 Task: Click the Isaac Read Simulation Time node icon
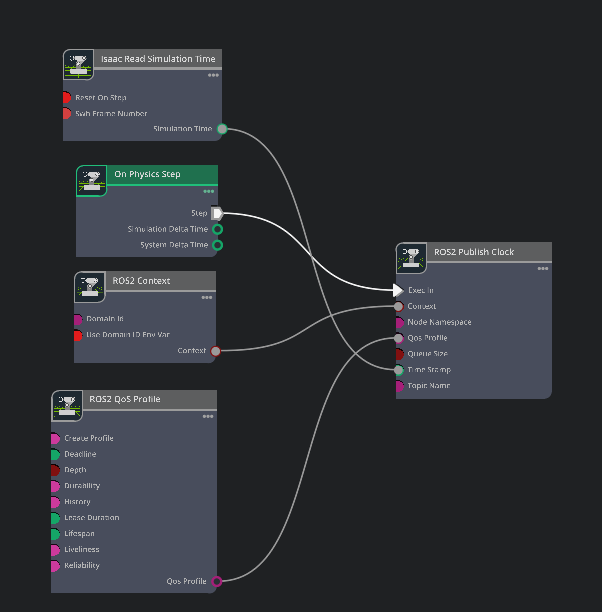78,64
